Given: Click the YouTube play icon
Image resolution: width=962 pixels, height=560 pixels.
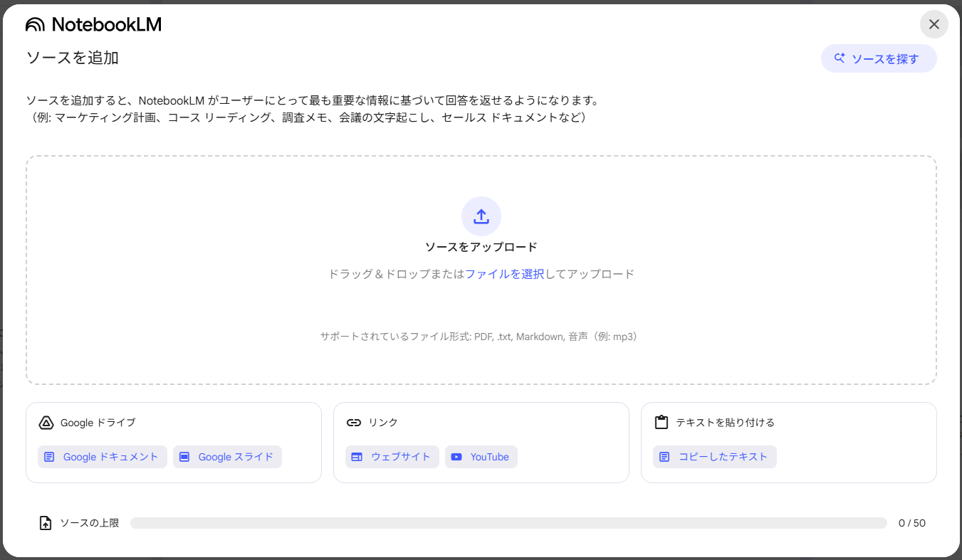Looking at the screenshot, I should pos(456,457).
